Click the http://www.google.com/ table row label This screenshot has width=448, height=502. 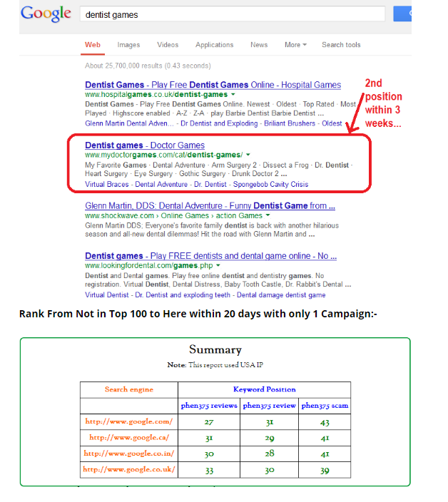tap(128, 422)
